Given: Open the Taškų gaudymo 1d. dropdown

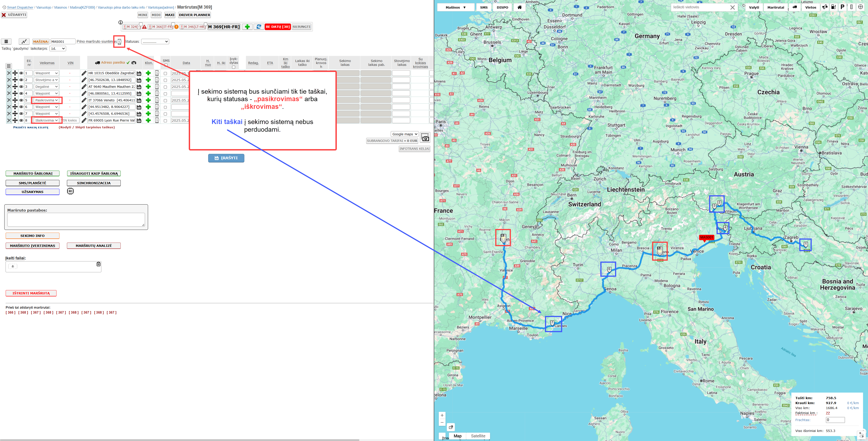Looking at the screenshot, I should (x=58, y=49).
